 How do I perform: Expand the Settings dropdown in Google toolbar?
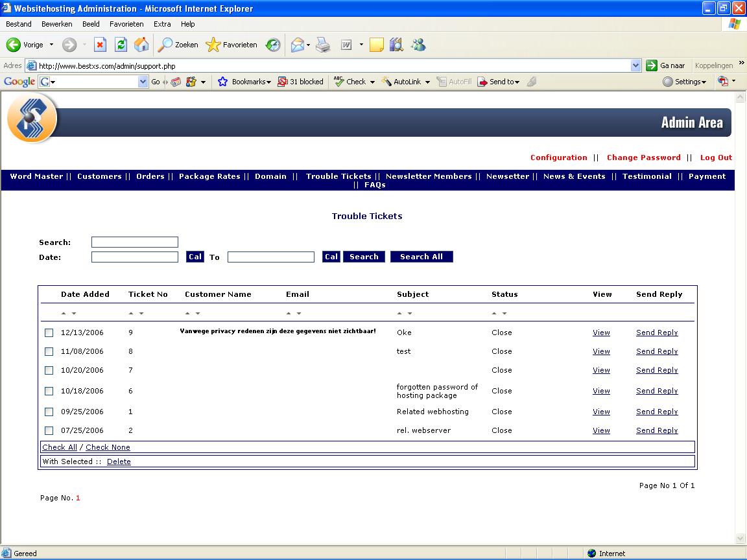pyautogui.click(x=684, y=82)
